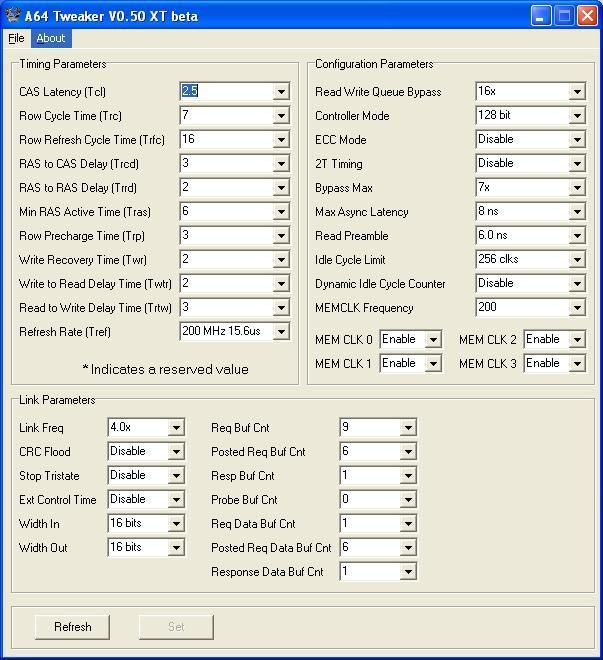
Task: Open the Controller Mode dropdown
Action: 577,116
